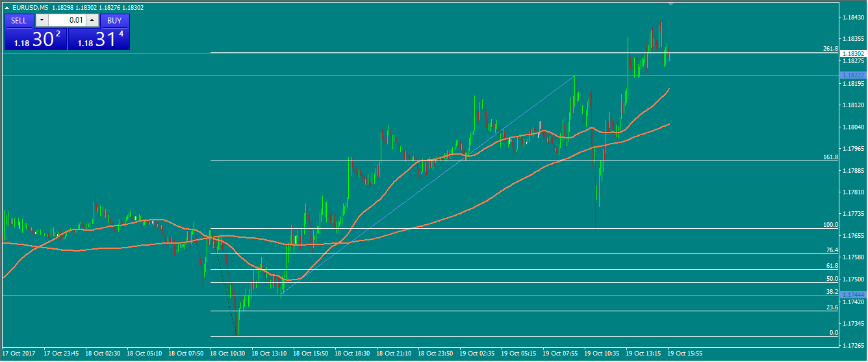868x362 pixels.
Task: Click price scale value 1.17810
Action: [854, 192]
